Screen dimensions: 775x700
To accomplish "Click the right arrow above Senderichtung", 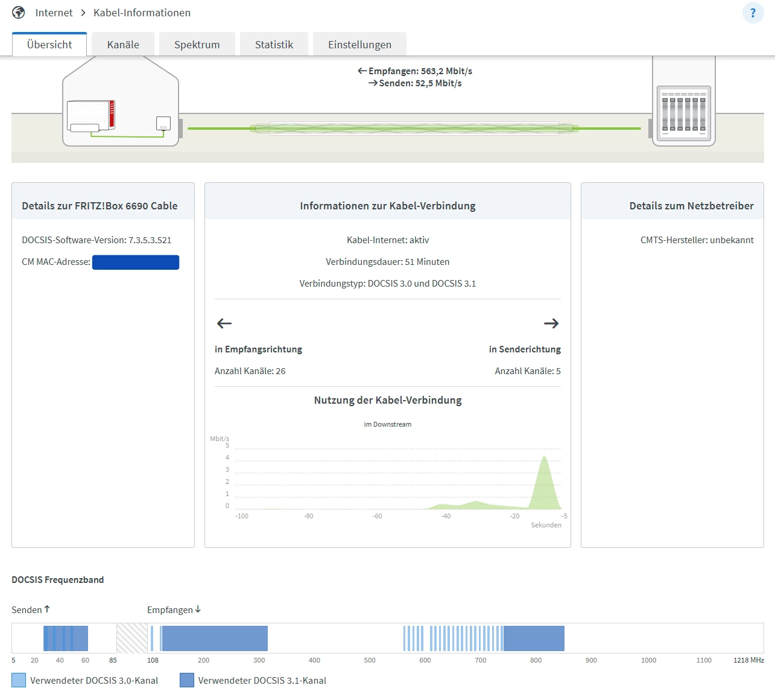I will [551, 323].
